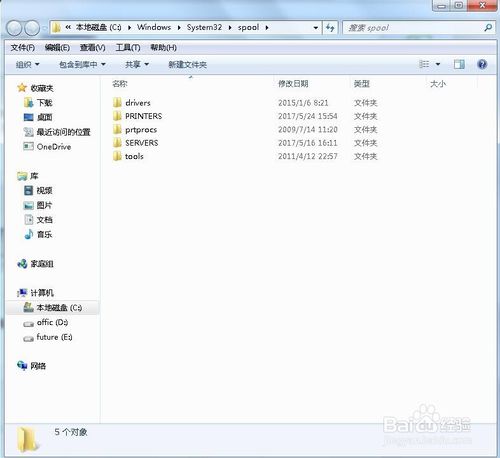The height and width of the screenshot is (458, 500).
Task: Select the drivers folder icon
Action: (x=117, y=103)
